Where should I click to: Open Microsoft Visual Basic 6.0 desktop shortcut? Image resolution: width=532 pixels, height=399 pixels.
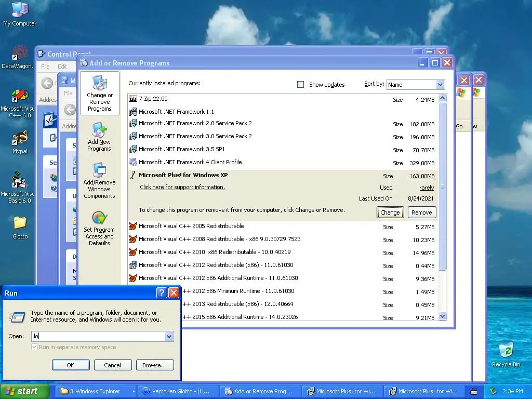click(19, 187)
